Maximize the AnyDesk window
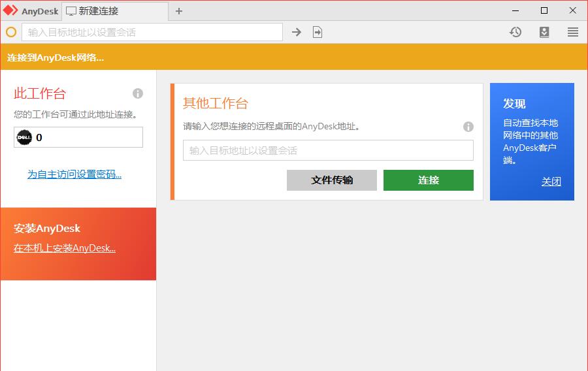Viewport: 588px width, 371px height. pos(544,11)
